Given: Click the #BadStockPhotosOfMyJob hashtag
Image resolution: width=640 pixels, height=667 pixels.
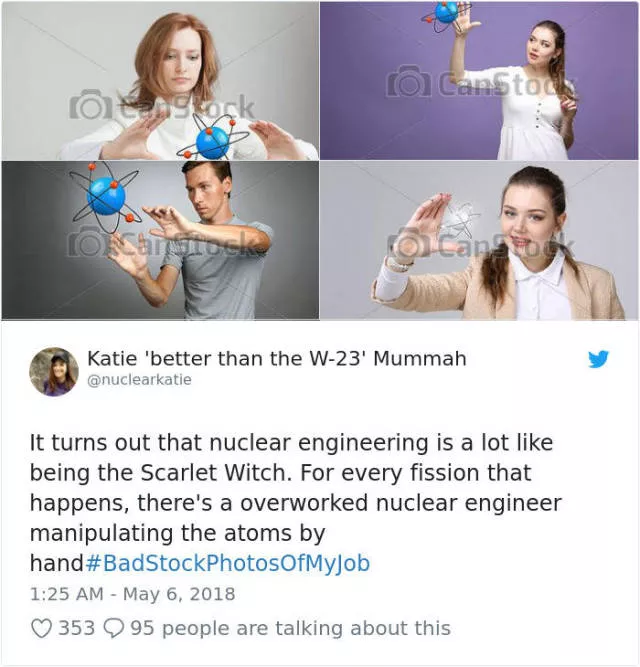Looking at the screenshot, I should pyautogui.click(x=228, y=563).
